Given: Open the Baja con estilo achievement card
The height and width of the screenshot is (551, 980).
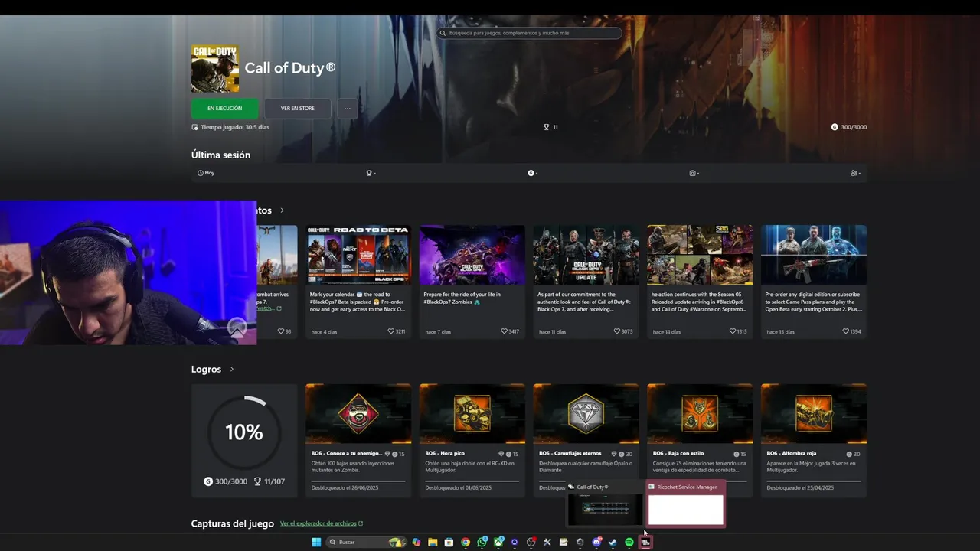Looking at the screenshot, I should click(700, 440).
